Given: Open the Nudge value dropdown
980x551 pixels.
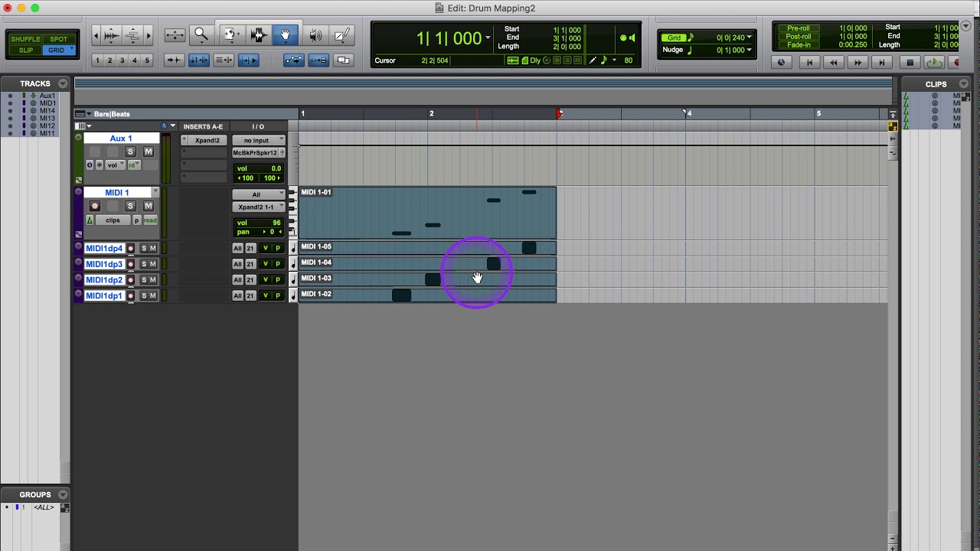Looking at the screenshot, I should point(749,50).
